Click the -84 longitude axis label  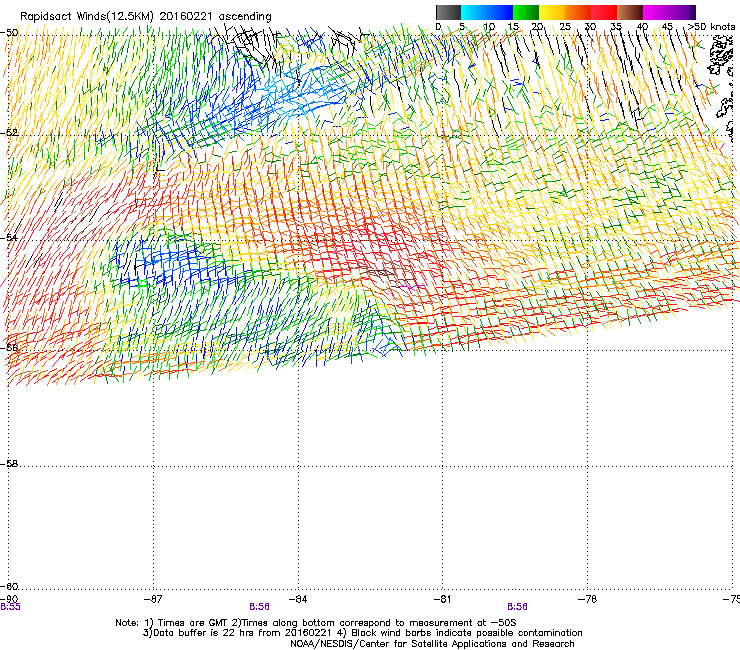pos(298,599)
